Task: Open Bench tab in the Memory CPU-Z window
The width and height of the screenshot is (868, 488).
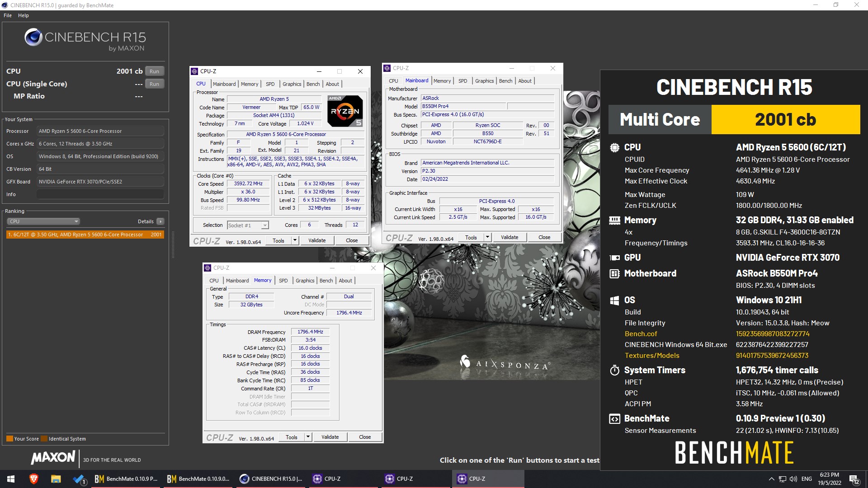Action: coord(326,281)
